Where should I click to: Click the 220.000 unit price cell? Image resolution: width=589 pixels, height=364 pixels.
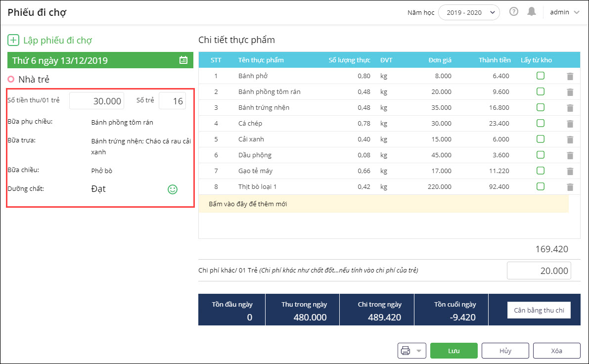[x=440, y=186]
